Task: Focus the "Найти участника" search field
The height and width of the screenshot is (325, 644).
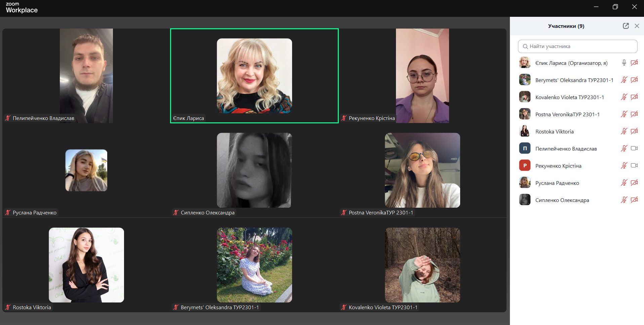Action: (x=577, y=46)
